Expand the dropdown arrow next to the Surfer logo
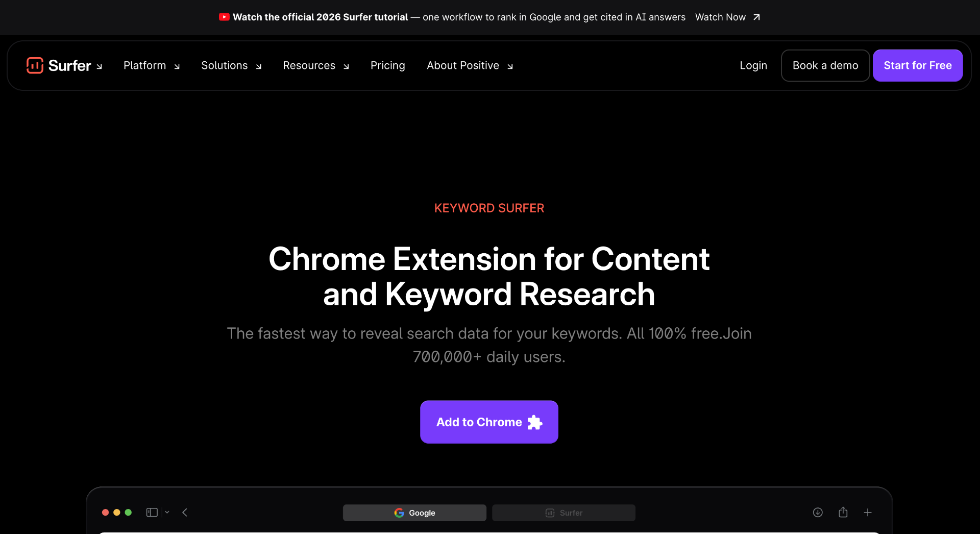This screenshot has height=534, width=980. (100, 66)
